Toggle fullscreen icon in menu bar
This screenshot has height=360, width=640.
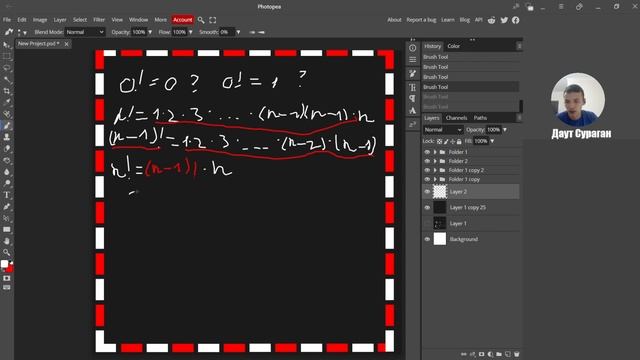pos(213,20)
